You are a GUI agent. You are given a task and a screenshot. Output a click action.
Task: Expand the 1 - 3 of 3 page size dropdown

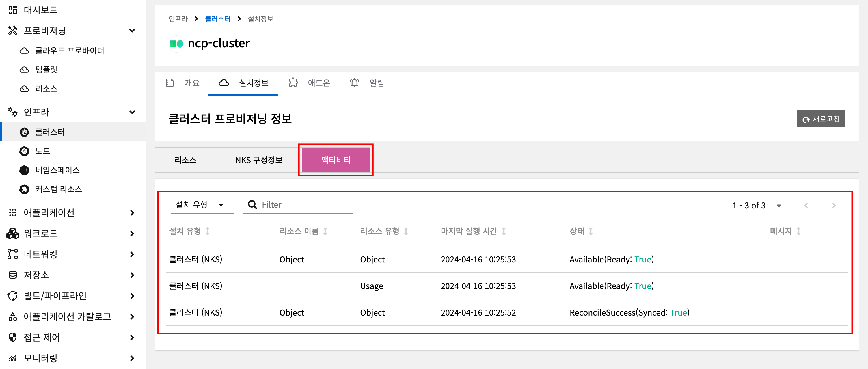[779, 206]
